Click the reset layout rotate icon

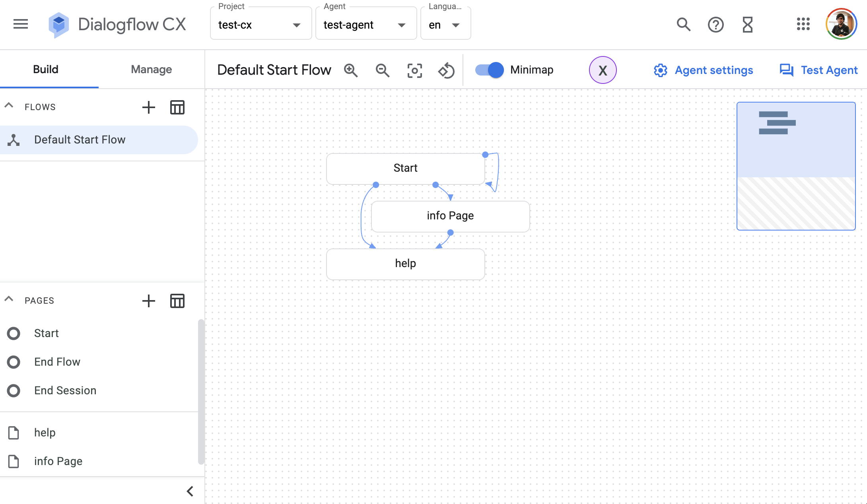click(x=446, y=70)
